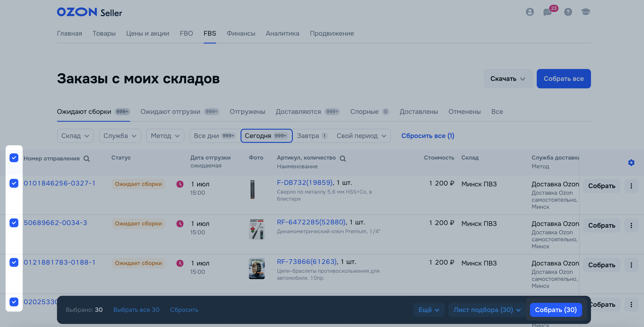The image size is (644, 327).
Task: Click Сбросить in selection bar
Action: coord(184,310)
